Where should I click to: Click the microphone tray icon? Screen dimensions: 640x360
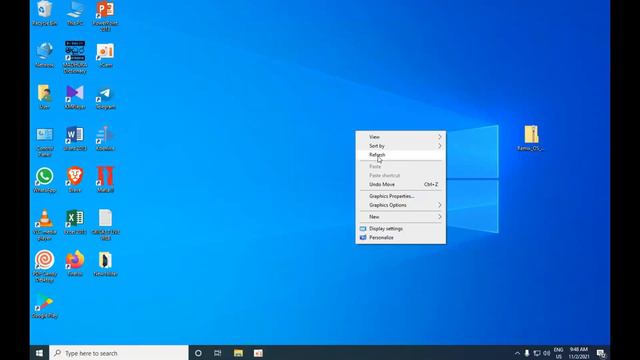pos(527,353)
